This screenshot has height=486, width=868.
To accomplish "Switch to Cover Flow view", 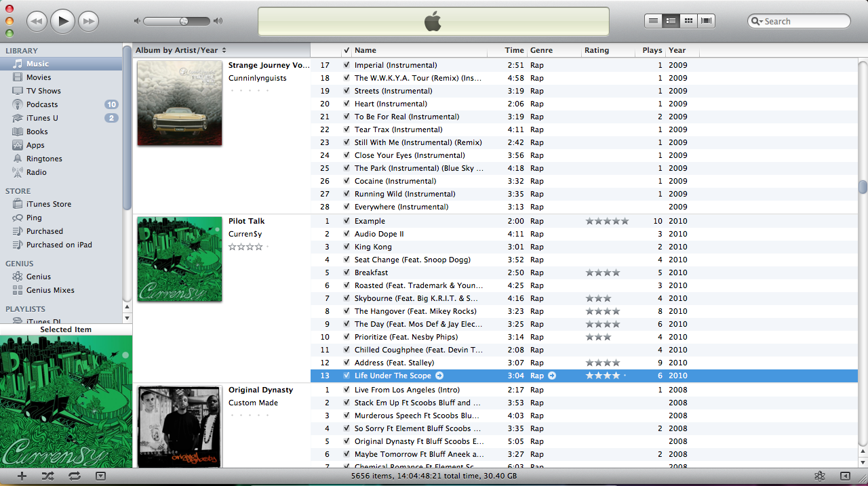I will pyautogui.click(x=707, y=21).
